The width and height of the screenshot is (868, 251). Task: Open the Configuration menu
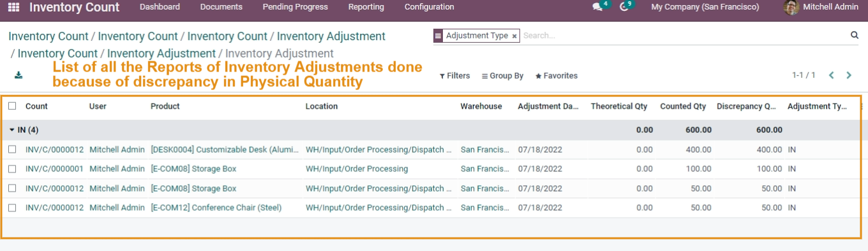(x=430, y=7)
